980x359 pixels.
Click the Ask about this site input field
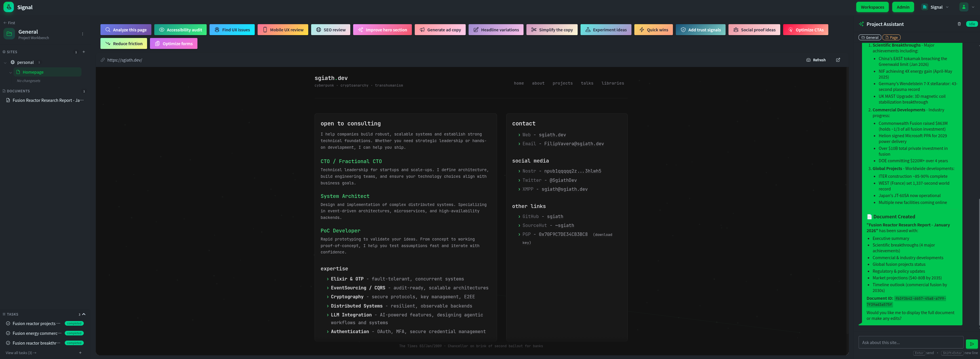coord(909,342)
